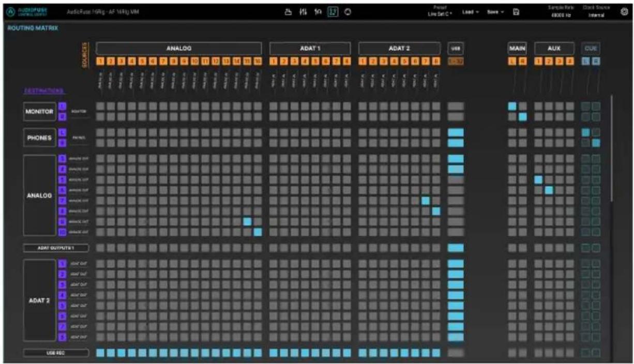Screen dimensions: 634x364
Task: Open the Clock Source Internal dropdown
Action: pos(596,12)
